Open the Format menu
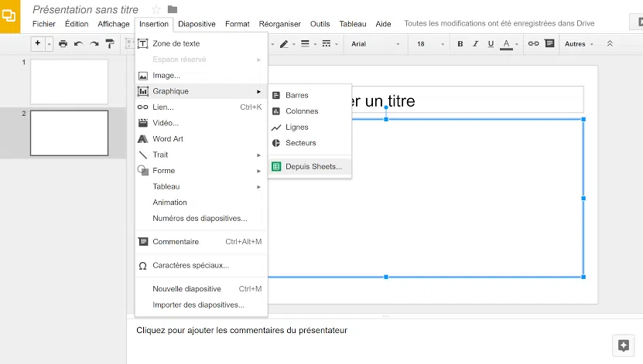Viewport: 643px width, 364px height. click(237, 24)
